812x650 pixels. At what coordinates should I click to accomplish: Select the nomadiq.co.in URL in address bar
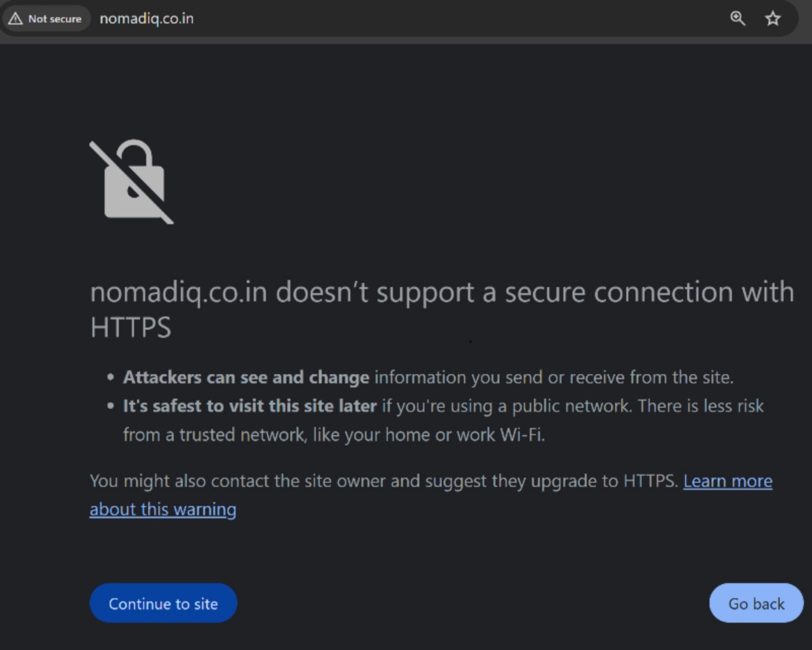[147, 18]
